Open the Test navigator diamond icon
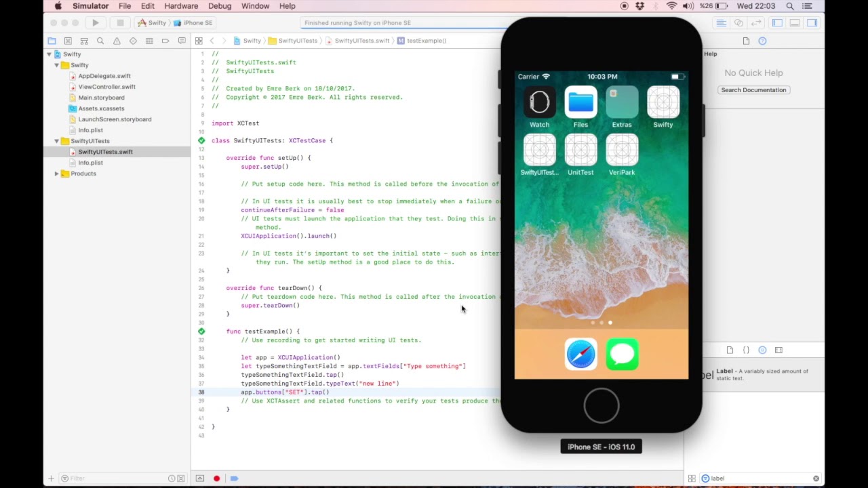868x488 pixels. click(x=133, y=41)
